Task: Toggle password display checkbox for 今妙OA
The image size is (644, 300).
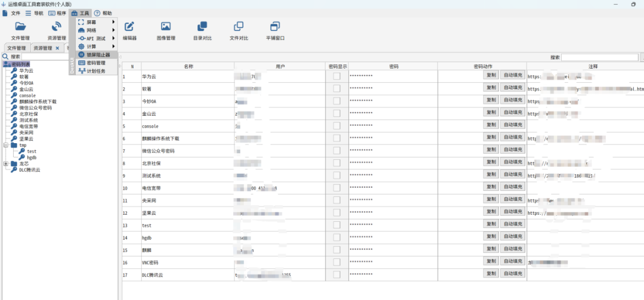Action: [x=337, y=101]
